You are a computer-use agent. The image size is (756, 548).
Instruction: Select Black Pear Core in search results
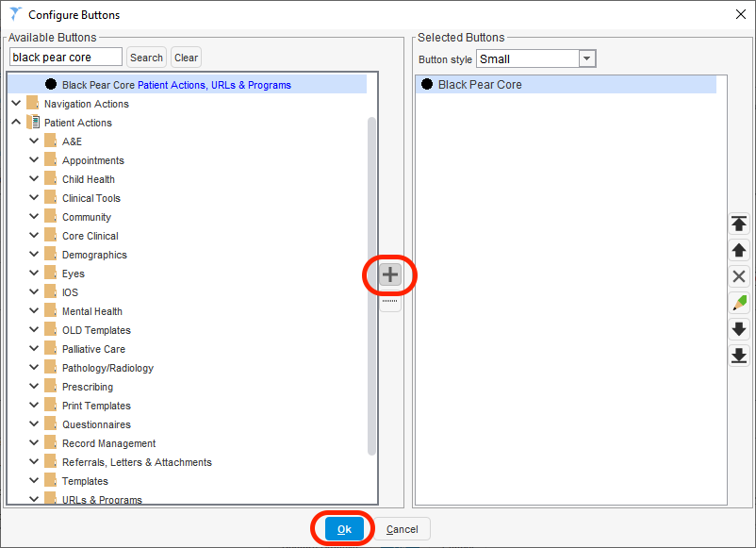tap(187, 85)
